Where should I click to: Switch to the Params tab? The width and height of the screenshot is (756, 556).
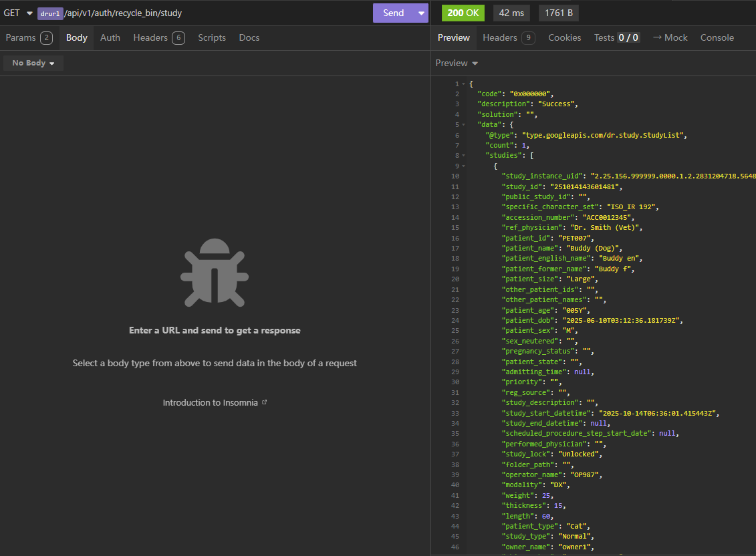point(29,37)
